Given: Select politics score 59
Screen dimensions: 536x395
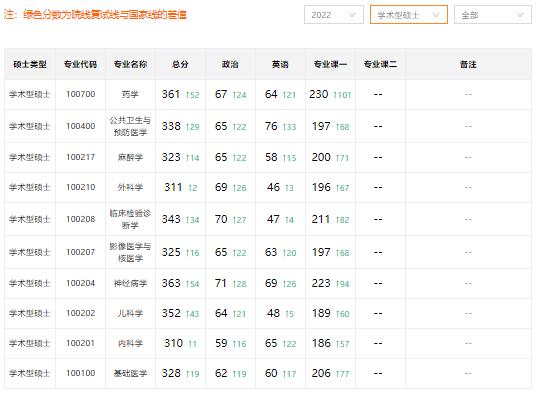Looking at the screenshot, I should pyautogui.click(x=221, y=343).
